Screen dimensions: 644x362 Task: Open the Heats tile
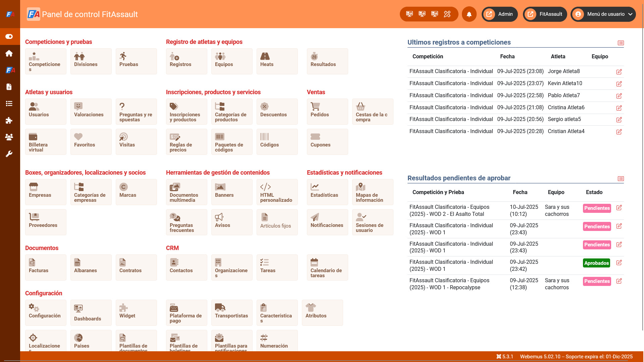pyautogui.click(x=277, y=61)
